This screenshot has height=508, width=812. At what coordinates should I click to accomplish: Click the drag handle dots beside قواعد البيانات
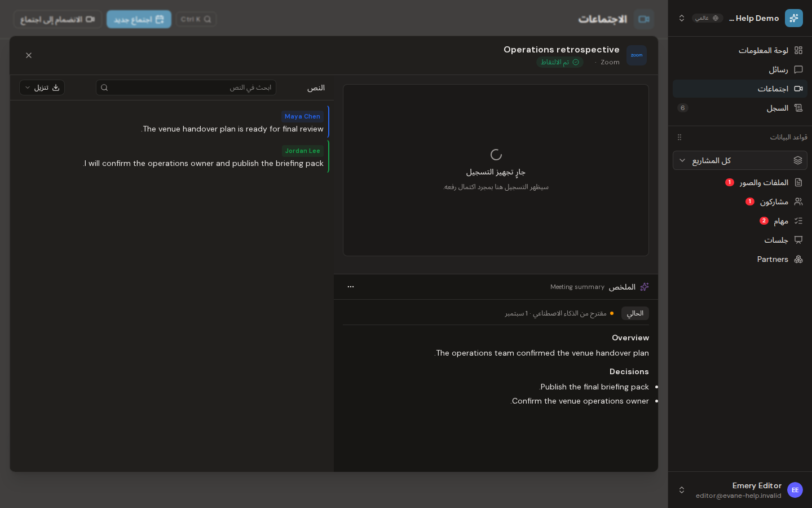(x=679, y=137)
